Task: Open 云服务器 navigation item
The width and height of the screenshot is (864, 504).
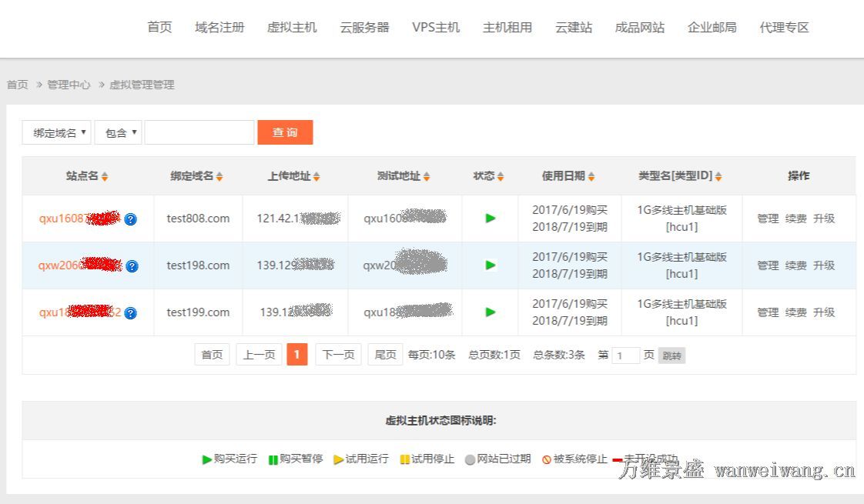Action: (364, 27)
